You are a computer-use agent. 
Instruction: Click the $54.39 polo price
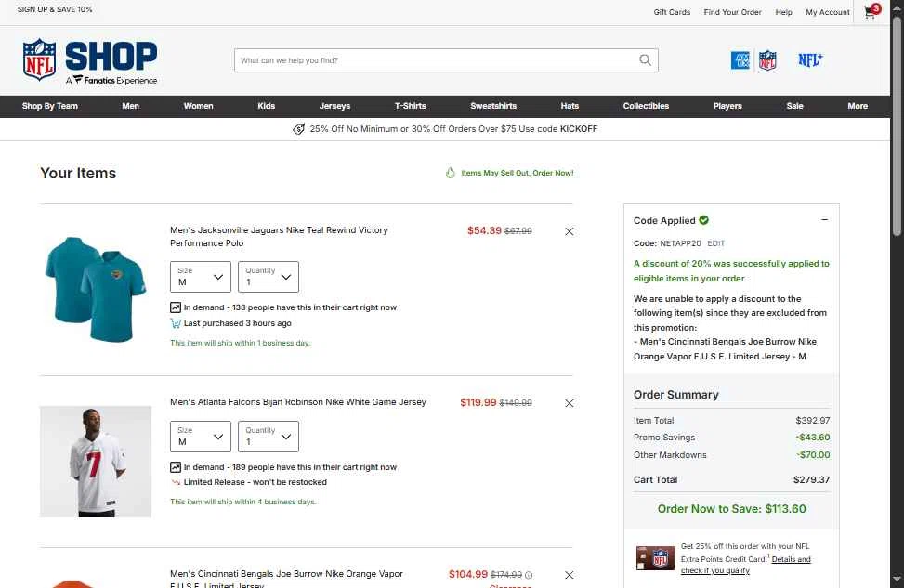pyautogui.click(x=484, y=230)
